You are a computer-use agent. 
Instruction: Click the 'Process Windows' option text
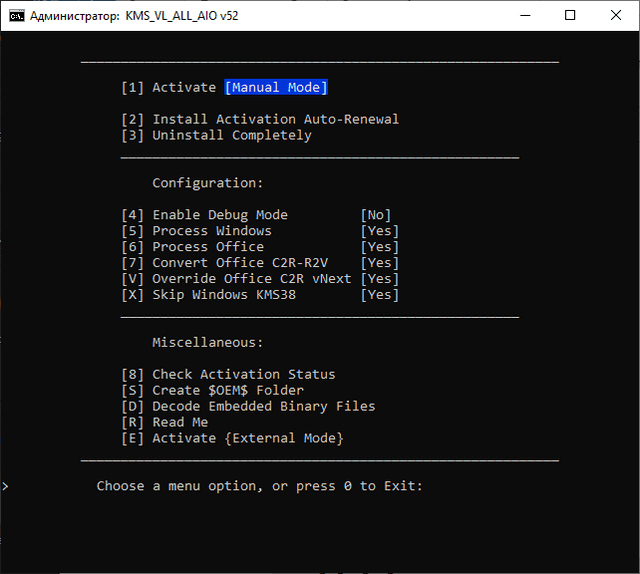tap(212, 231)
